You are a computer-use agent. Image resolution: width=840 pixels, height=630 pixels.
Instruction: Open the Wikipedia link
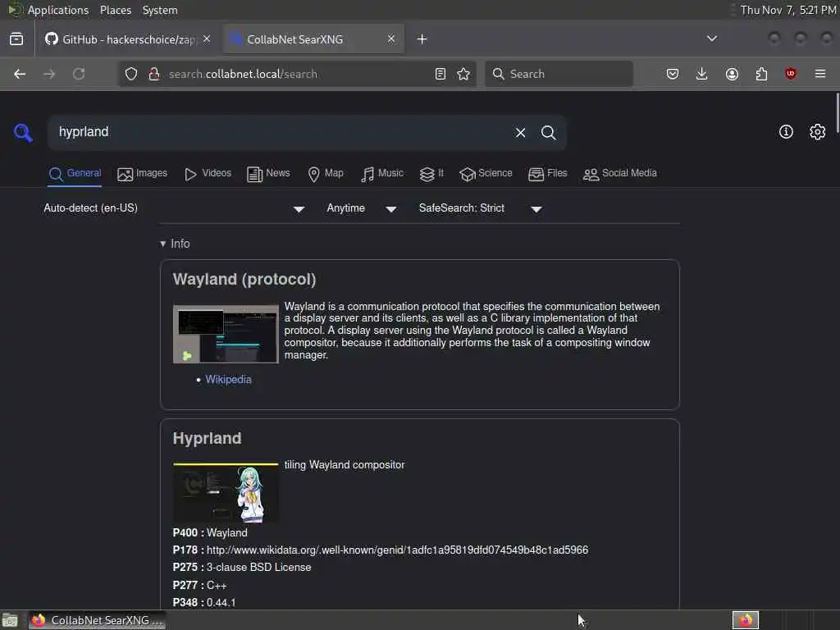(x=228, y=379)
